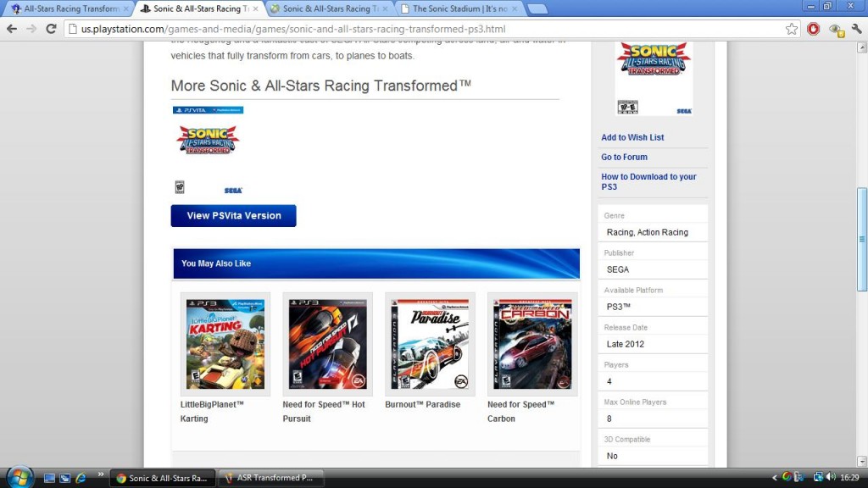Viewport: 868px width, 488px height.
Task: Click the Switch Between Windows quick launch icon
Action: [x=64, y=478]
